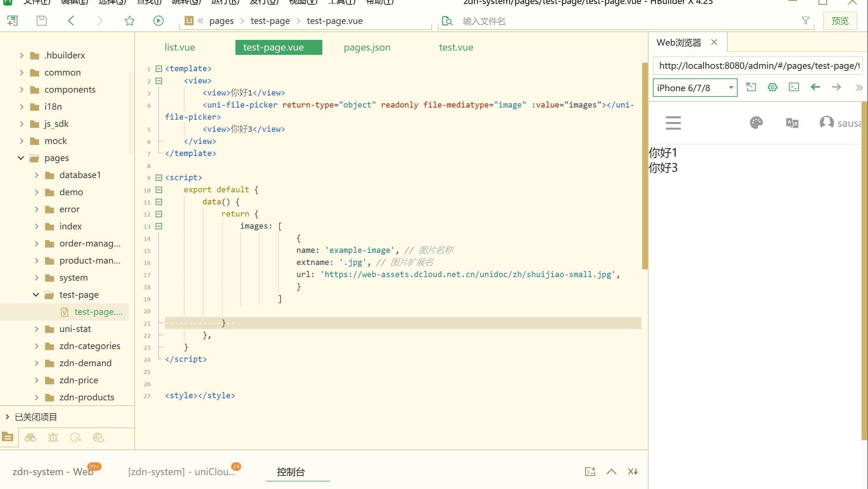Open the 控制台 console panel tab
The width and height of the screenshot is (868, 489).
291,472
